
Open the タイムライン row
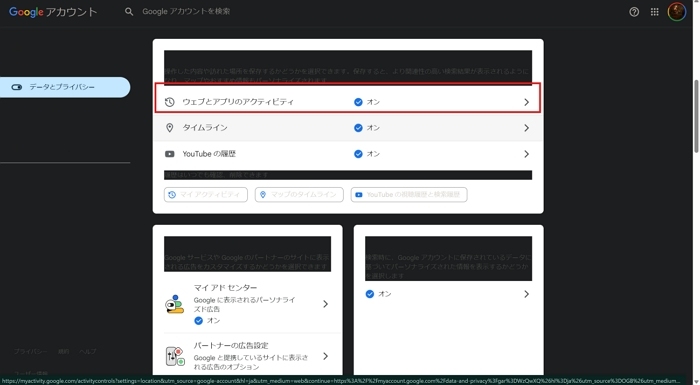[x=348, y=128]
